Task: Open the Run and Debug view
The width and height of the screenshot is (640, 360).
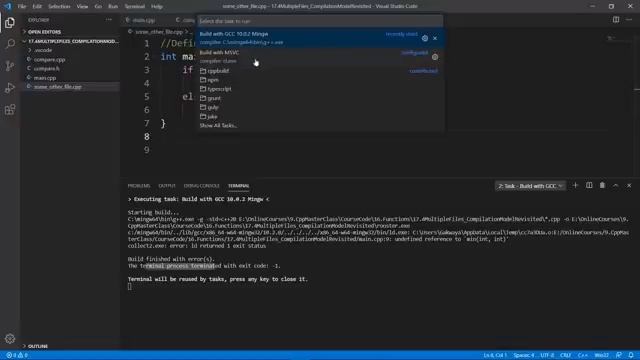Action: [x=10, y=88]
